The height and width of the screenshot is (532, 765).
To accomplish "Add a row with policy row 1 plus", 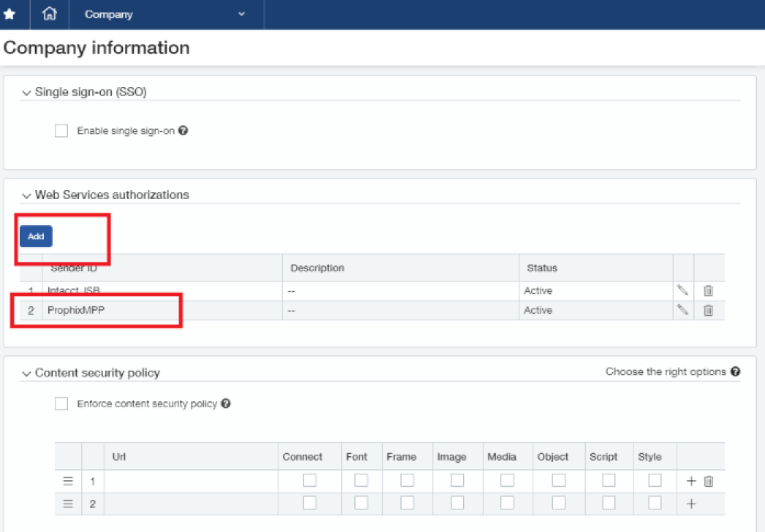I will tap(691, 482).
